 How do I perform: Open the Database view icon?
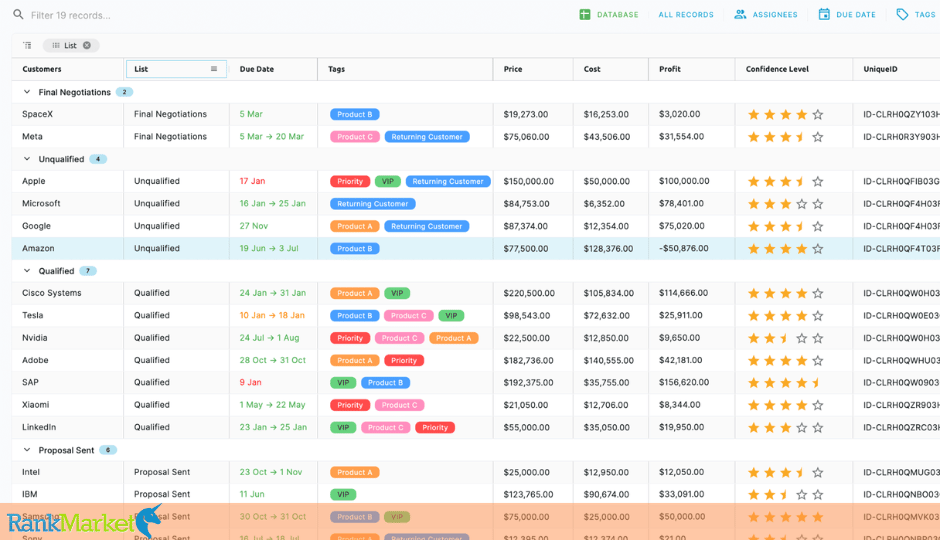click(x=585, y=14)
